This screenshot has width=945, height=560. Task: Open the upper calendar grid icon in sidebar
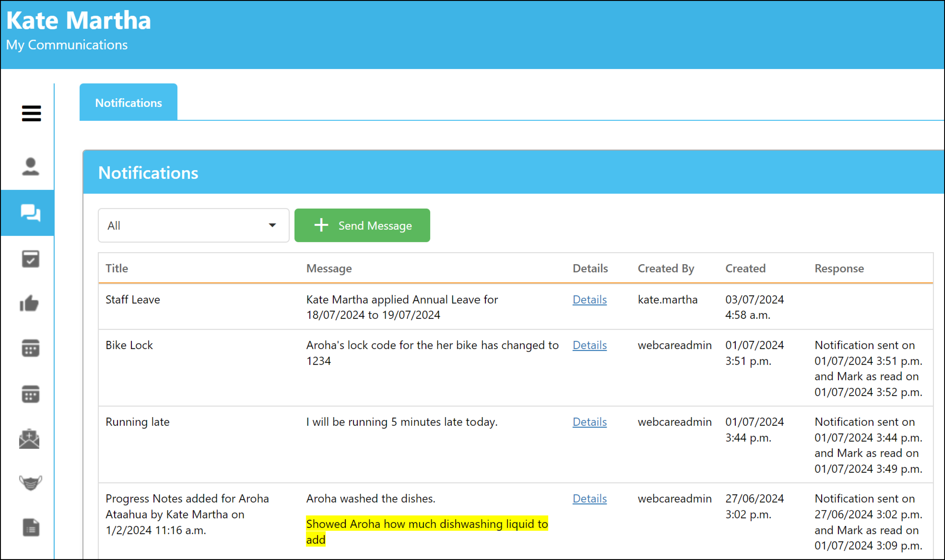[x=30, y=348]
